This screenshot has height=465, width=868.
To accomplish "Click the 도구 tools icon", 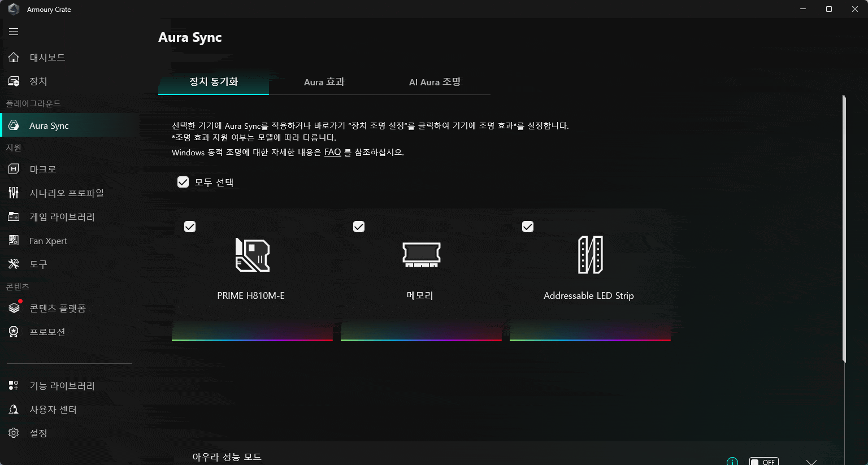I will click(x=14, y=264).
